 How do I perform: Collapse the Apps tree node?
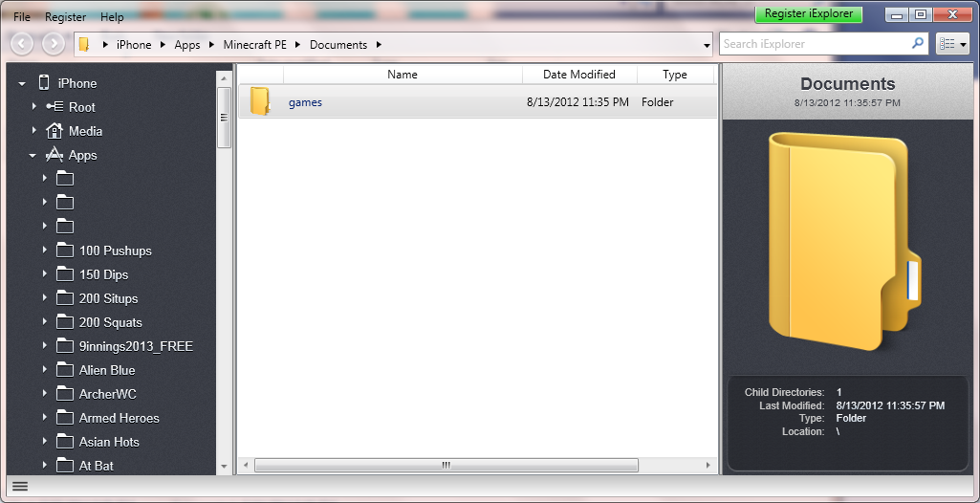[x=33, y=156]
